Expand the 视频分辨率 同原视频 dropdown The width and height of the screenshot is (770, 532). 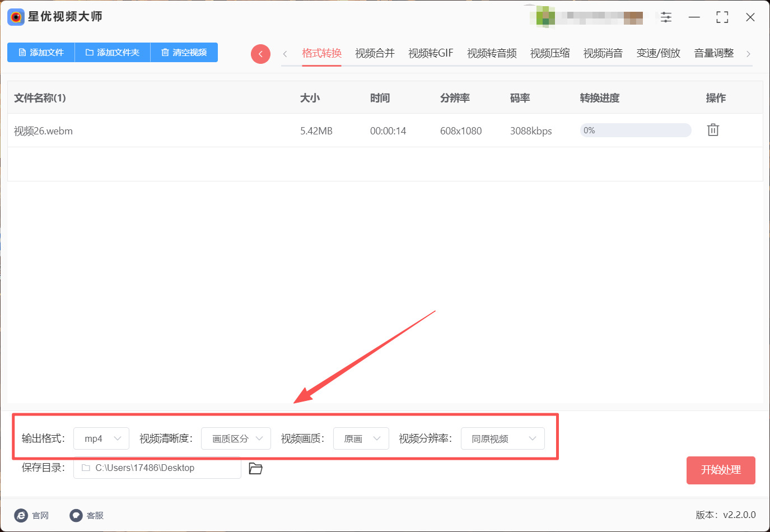click(503, 438)
